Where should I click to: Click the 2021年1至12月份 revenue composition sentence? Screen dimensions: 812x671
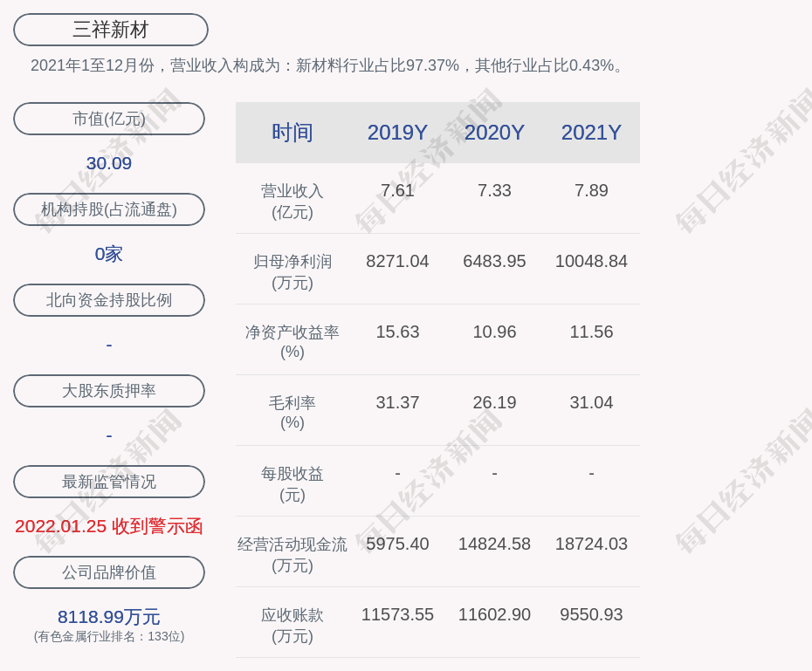pos(328,65)
